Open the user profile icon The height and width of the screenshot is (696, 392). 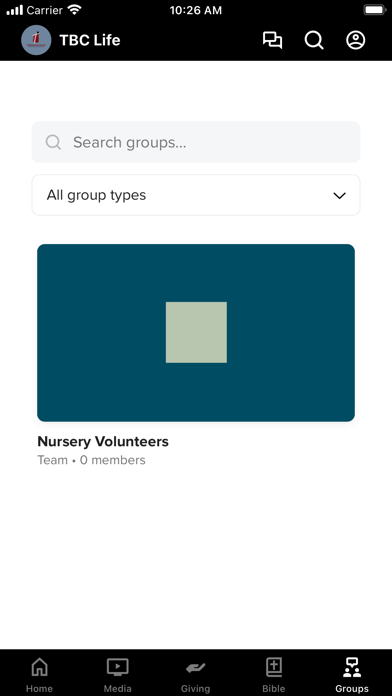pyautogui.click(x=356, y=40)
